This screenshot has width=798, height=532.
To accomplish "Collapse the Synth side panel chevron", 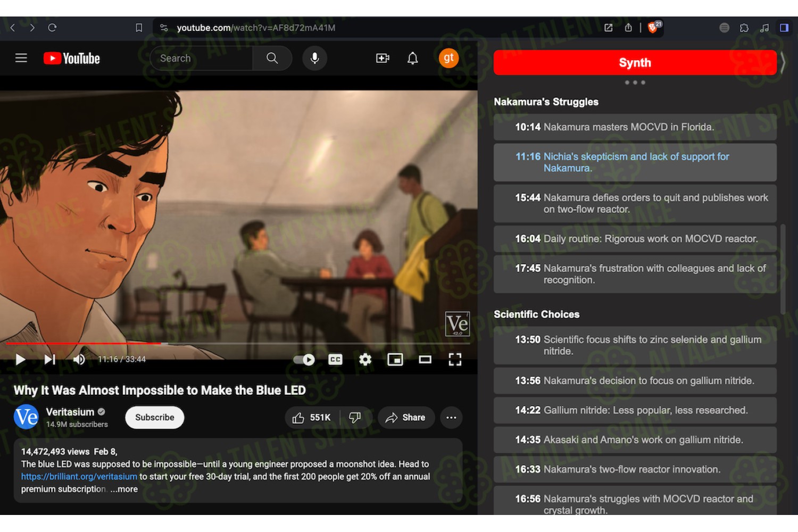I will click(x=783, y=63).
